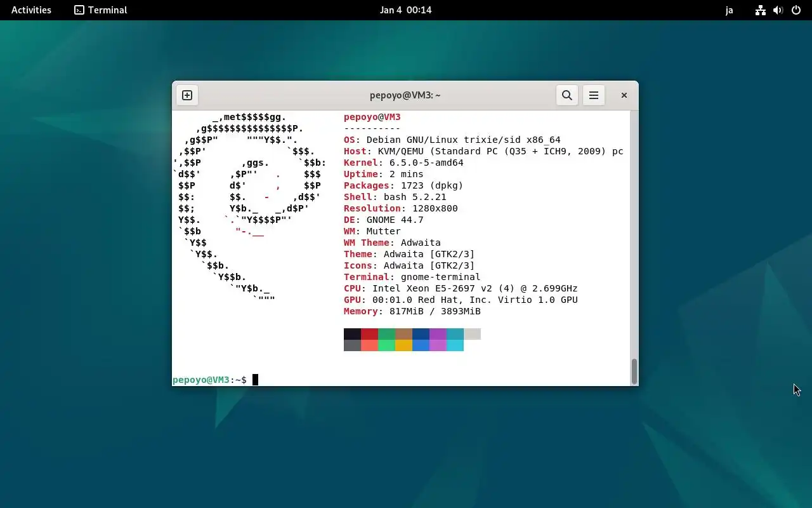Click the light purple color block in bottom row
The height and width of the screenshot is (508, 812).
438,345
